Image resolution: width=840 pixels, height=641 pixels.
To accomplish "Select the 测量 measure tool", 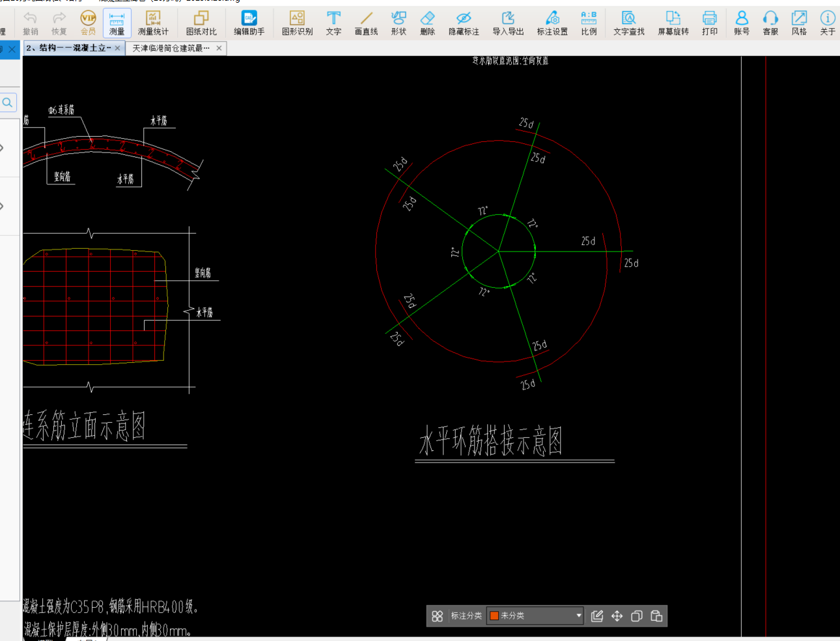I will pos(117,23).
